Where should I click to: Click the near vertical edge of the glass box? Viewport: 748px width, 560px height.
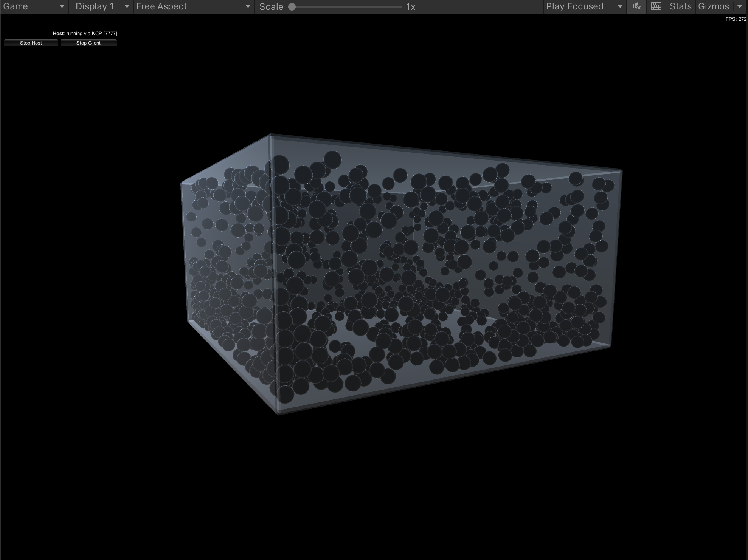pyautogui.click(x=274, y=272)
